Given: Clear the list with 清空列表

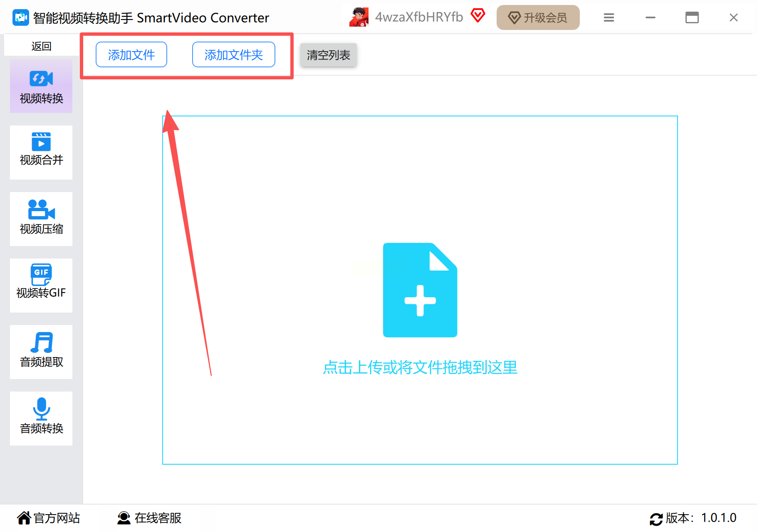Looking at the screenshot, I should tap(329, 55).
